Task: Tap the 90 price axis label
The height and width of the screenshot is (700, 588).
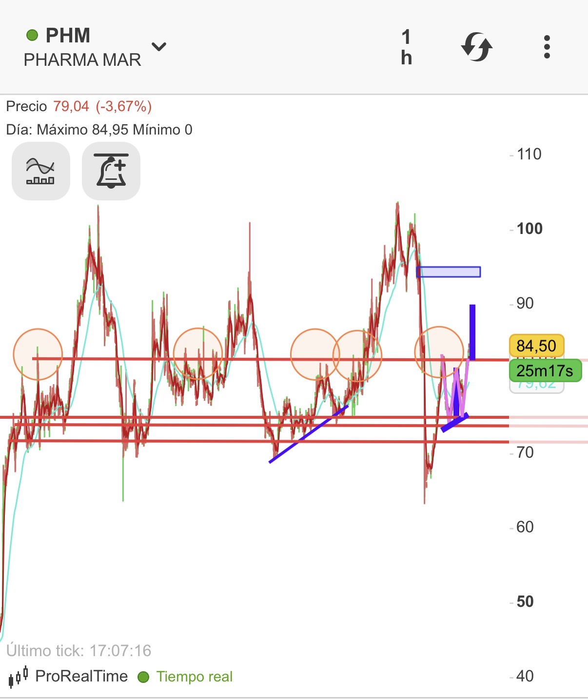Action: click(525, 303)
